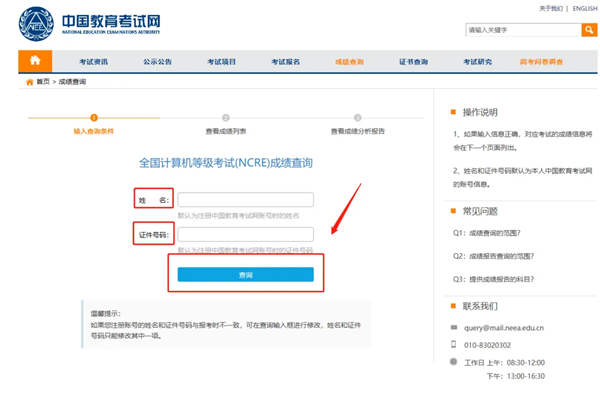600x397 pixels.
Task: Click the orange home icon in navigation bar
Action: click(x=35, y=60)
